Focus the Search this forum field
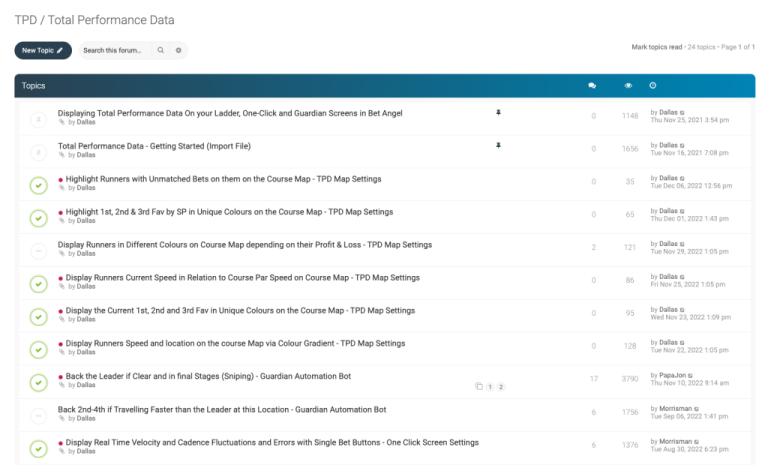Viewport: 768px width, 465px height. (114, 50)
